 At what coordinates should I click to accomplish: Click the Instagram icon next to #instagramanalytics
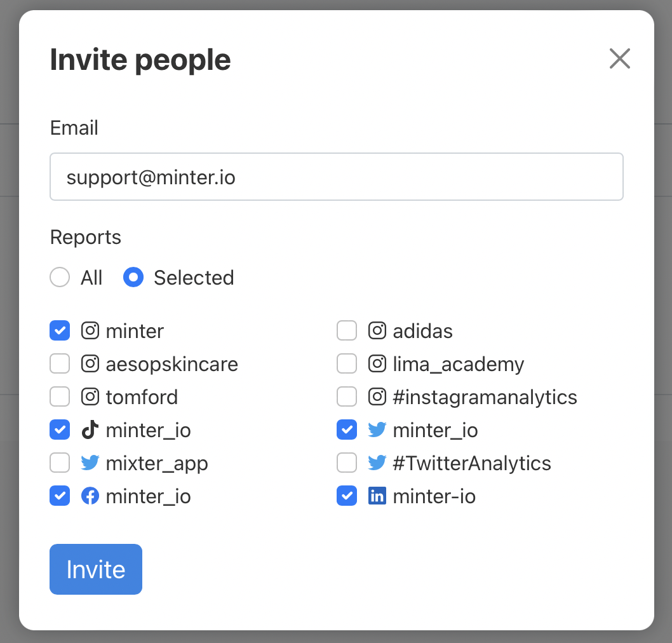click(377, 397)
